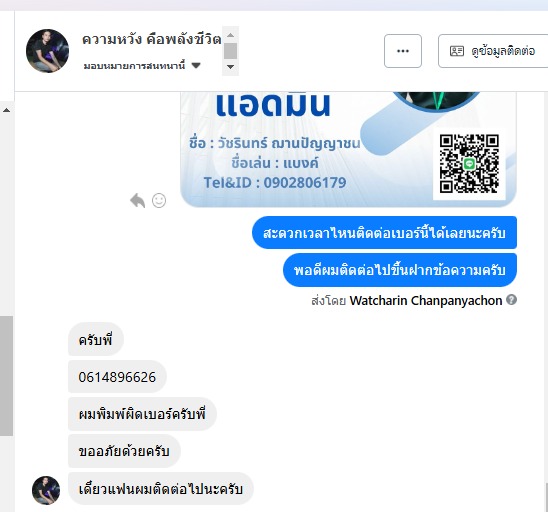Click the message สะดวกเวลาไหนติดต่อเบอร์นี้ได้เลยนะครับ
This screenshot has height=512, width=548.
[384, 233]
